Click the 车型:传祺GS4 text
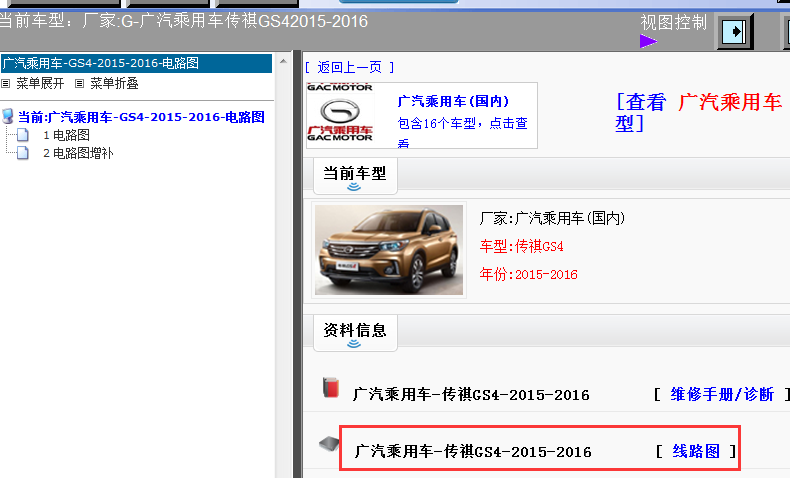This screenshot has width=790, height=478. click(x=521, y=246)
